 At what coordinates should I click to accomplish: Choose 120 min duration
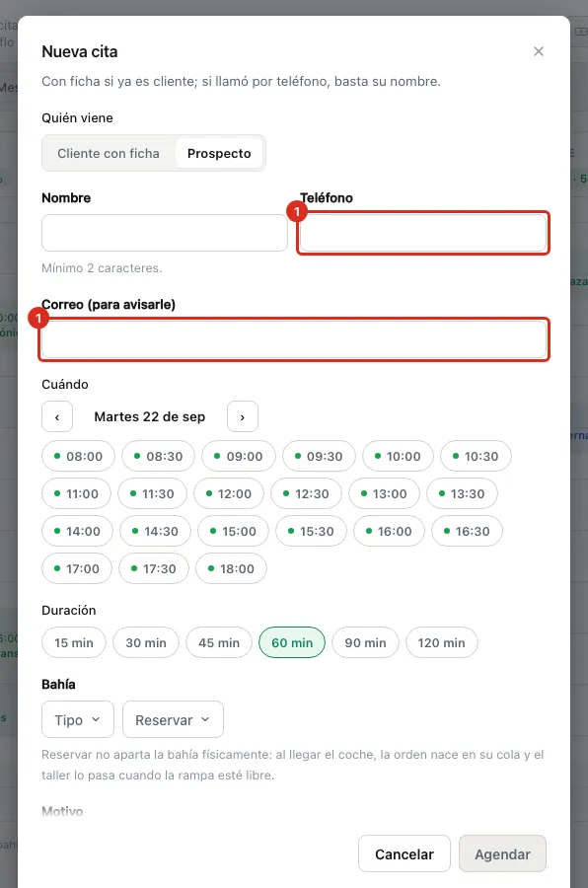[442, 642]
